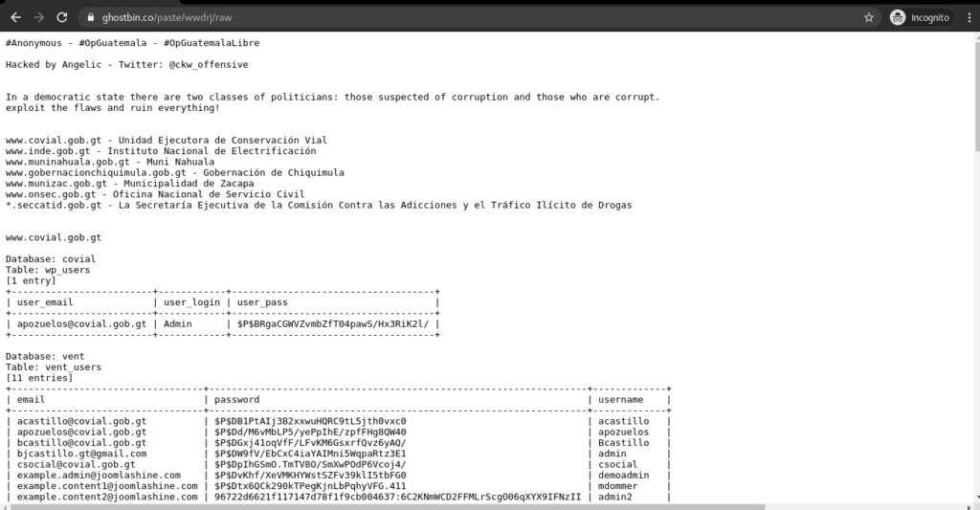Click the Incognito profile icon
Image resolution: width=980 pixels, height=510 pixels.
(x=898, y=17)
